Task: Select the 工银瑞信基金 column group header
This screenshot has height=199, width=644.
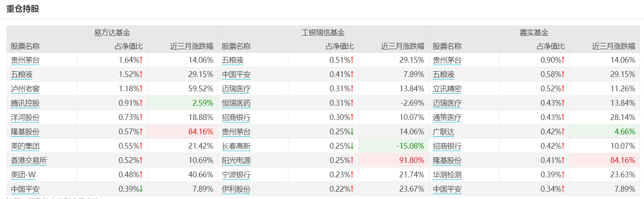Action: pos(323,32)
